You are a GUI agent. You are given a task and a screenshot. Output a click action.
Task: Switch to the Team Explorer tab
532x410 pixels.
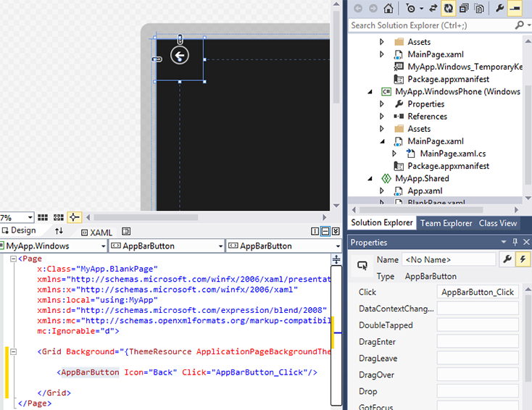(x=446, y=223)
